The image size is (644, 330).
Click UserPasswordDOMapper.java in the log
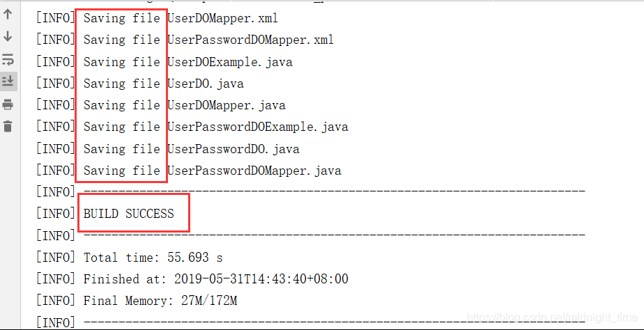tap(254, 171)
